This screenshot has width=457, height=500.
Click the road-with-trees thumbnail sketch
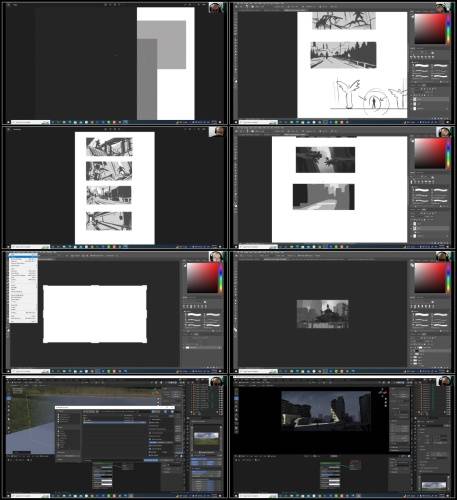[x=343, y=55]
